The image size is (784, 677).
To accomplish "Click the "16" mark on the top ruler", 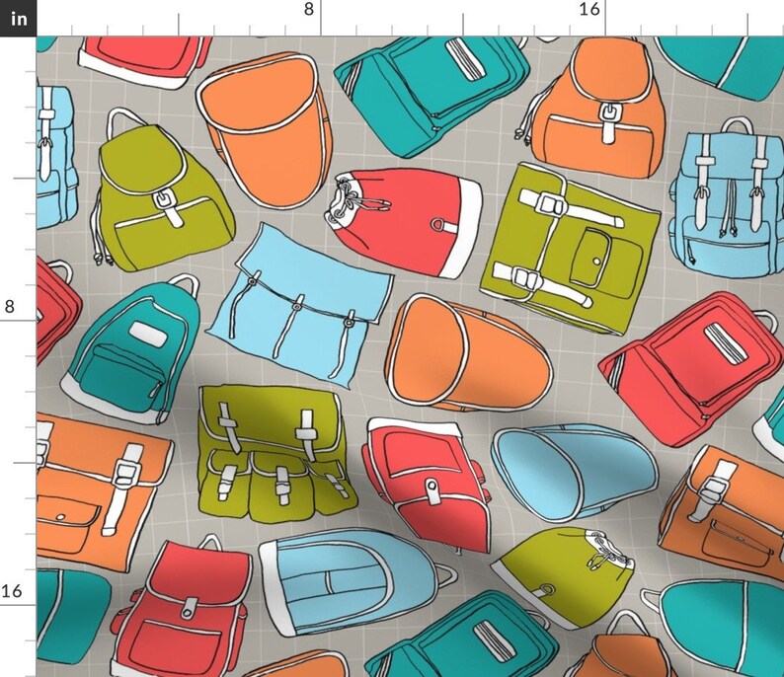I will point(589,9).
